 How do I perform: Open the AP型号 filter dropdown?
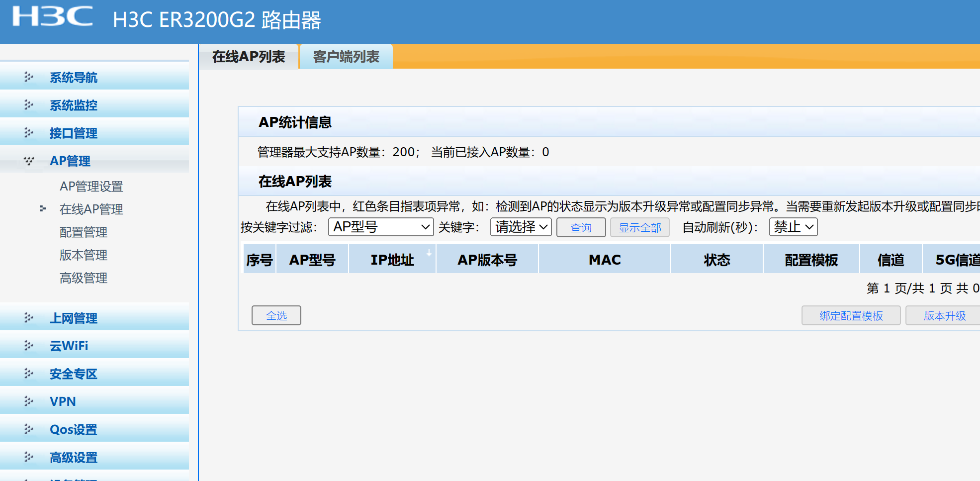[x=381, y=227]
